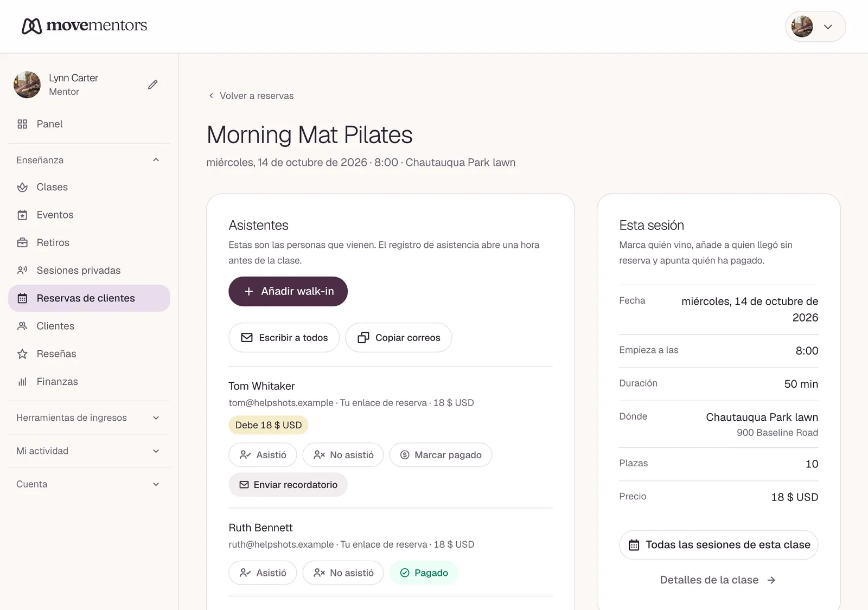
Task: Click the 'Debe 18 $ USD' badge
Action: (x=269, y=425)
